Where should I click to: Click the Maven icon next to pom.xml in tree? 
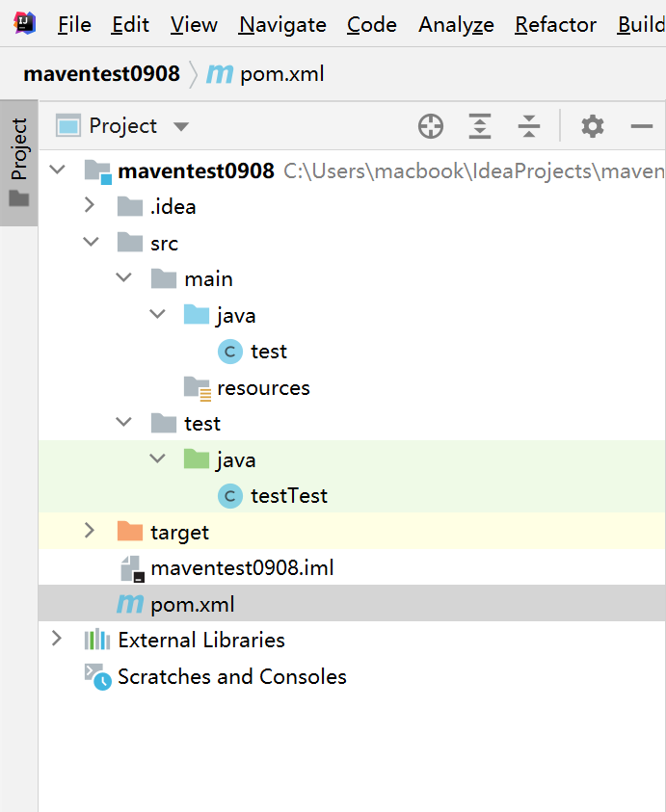130,604
